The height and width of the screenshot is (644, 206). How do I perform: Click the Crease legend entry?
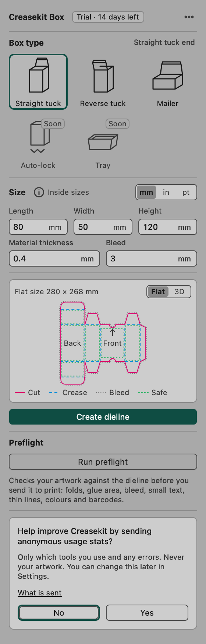tap(68, 393)
